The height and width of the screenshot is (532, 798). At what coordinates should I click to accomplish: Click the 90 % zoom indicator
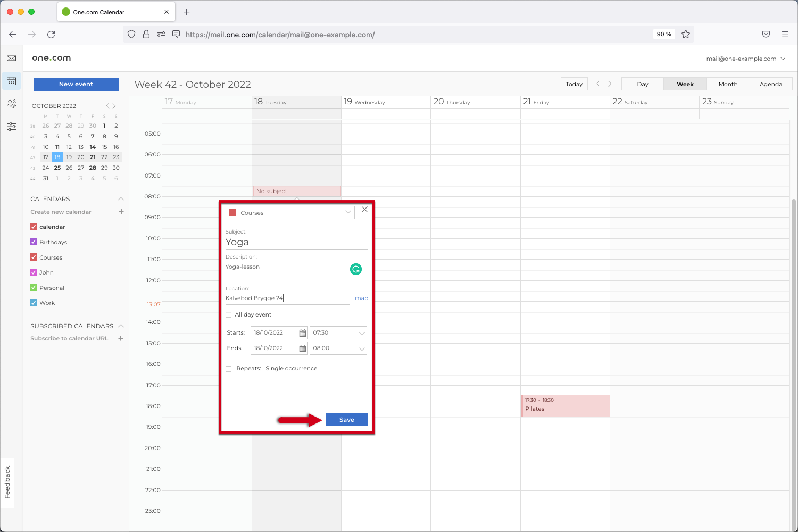point(664,34)
